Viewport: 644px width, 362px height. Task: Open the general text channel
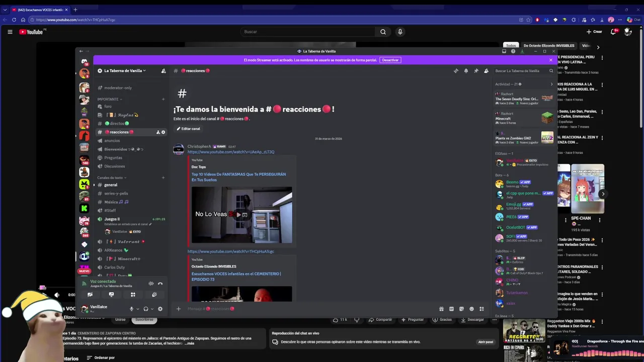(131, 185)
